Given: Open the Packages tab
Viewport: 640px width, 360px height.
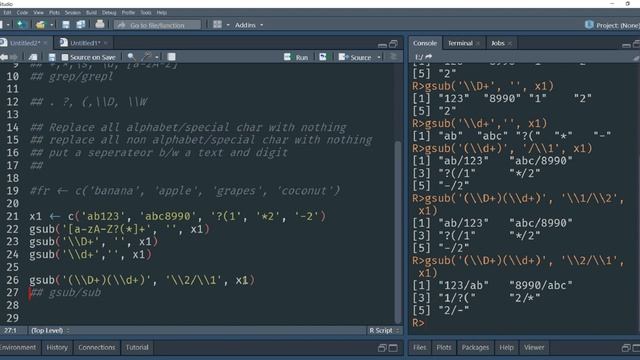Looking at the screenshot, I should tap(475, 347).
